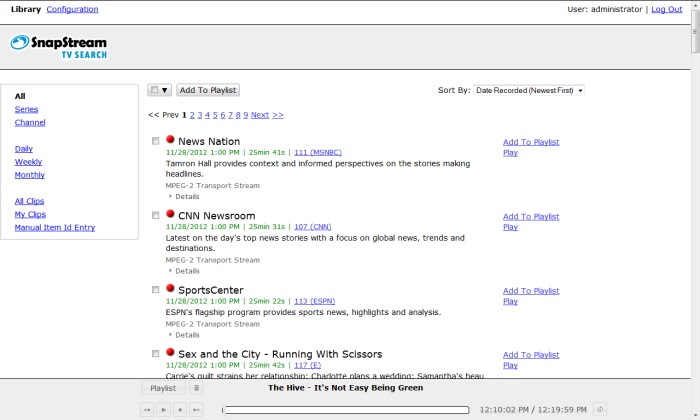The width and height of the screenshot is (700, 420).
Task: Stop playback with the stop button
Action: tap(180, 409)
